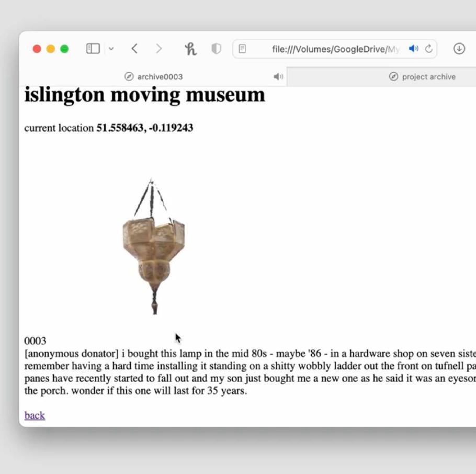Screen dimensions: 476x474
Task: Go back with the toolbar back arrow
Action: coord(135,49)
